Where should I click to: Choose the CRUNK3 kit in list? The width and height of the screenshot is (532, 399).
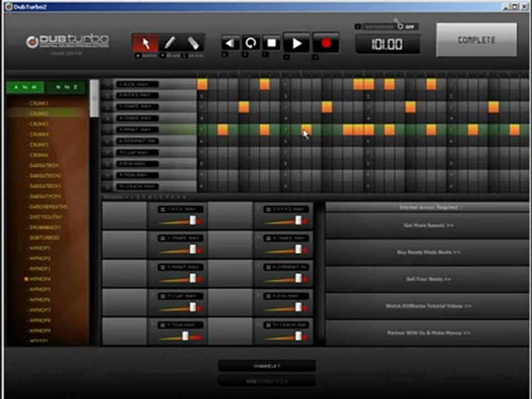coord(39,124)
